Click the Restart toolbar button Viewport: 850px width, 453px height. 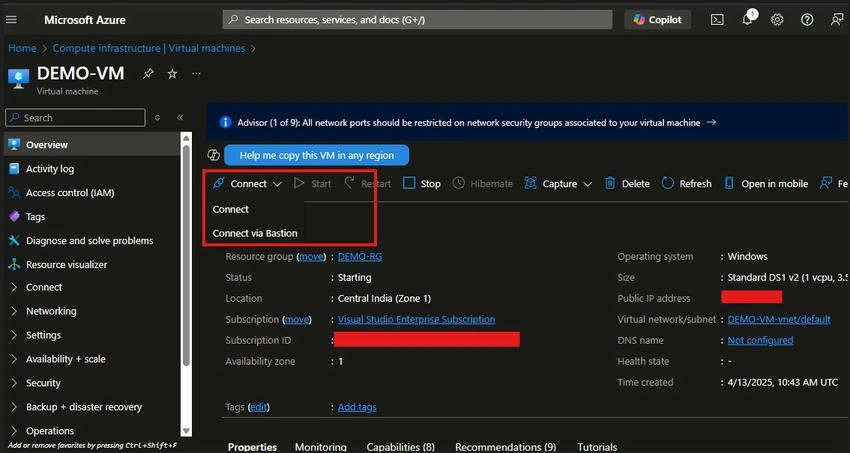[368, 184]
